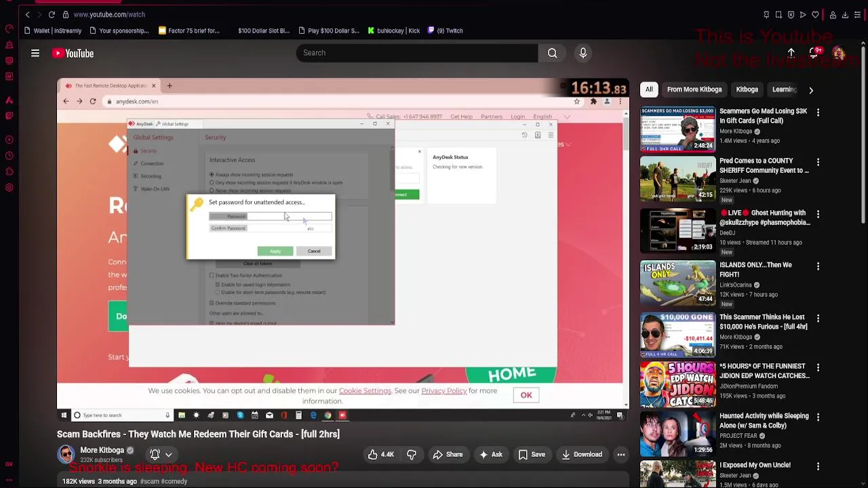Click Windows Start button in video taskbar
This screenshot has width=868, height=488.
pyautogui.click(x=64, y=415)
